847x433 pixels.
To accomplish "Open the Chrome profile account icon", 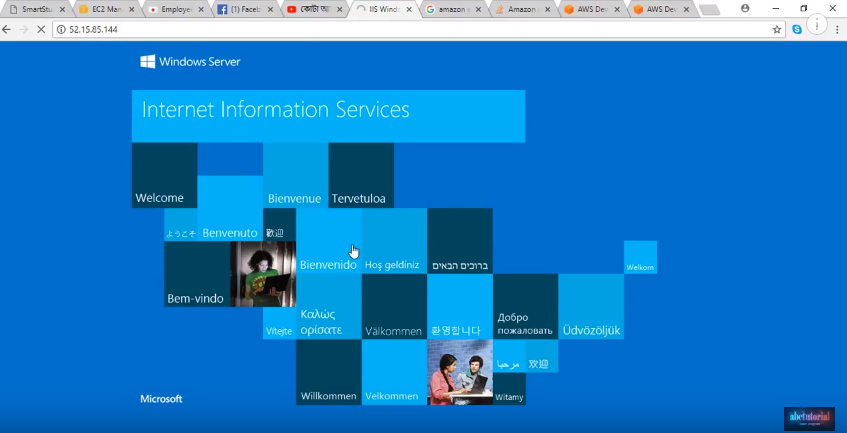I will click(x=745, y=8).
